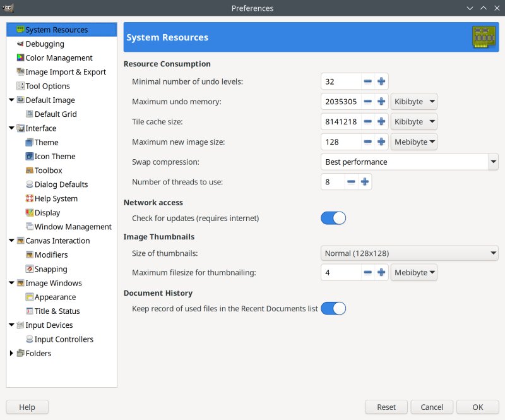Click the Tile cache size input field
Image resolution: width=505 pixels, height=420 pixels.
(x=341, y=121)
